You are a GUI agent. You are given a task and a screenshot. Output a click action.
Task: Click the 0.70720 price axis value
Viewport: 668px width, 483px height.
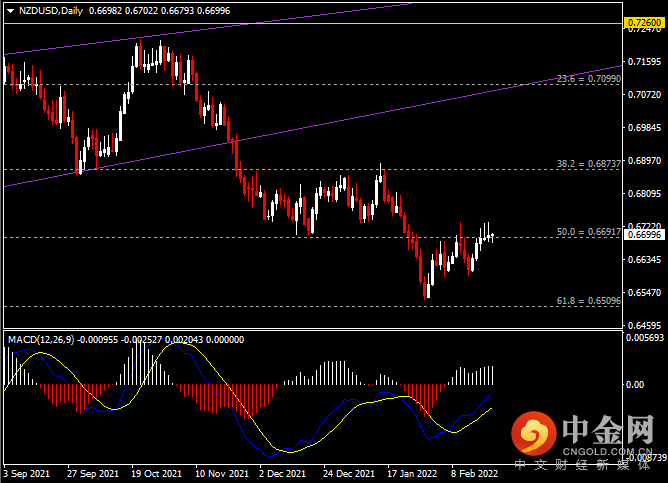[x=645, y=95]
